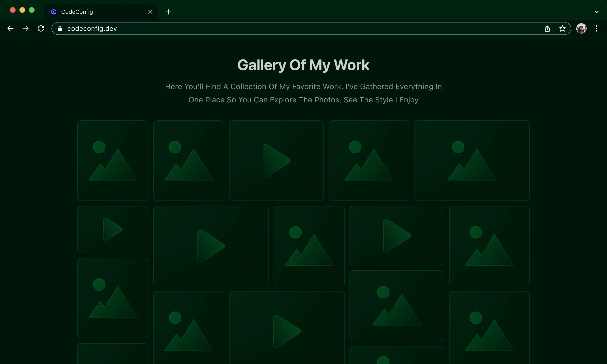Expand the chevron at the top right
The height and width of the screenshot is (364, 607).
point(597,12)
